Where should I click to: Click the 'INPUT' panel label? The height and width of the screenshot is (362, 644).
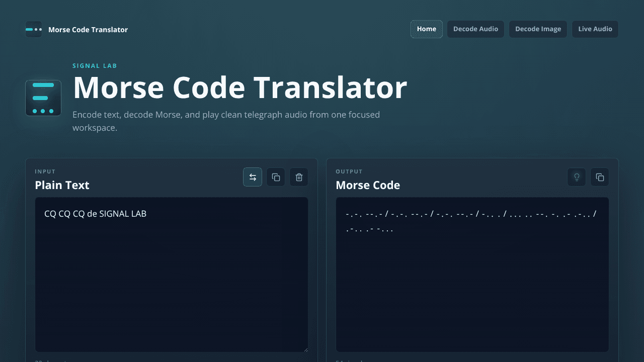click(45, 171)
